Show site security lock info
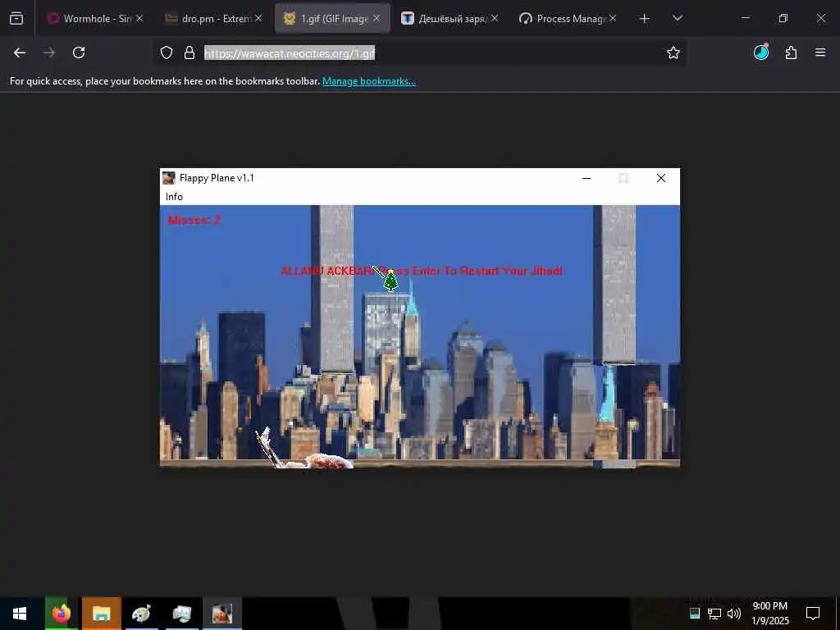Image resolution: width=840 pixels, height=630 pixels. pyautogui.click(x=189, y=52)
